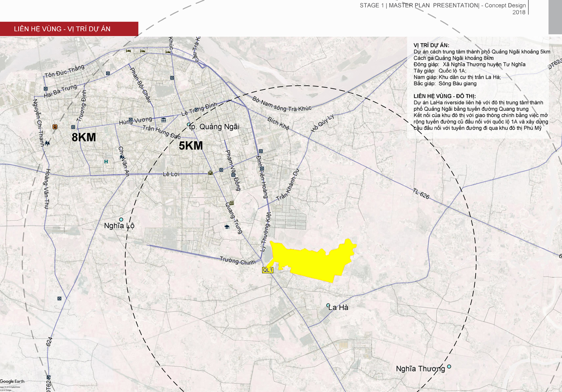
Task: Click the Lê Lợi street label
Action: [171, 174]
